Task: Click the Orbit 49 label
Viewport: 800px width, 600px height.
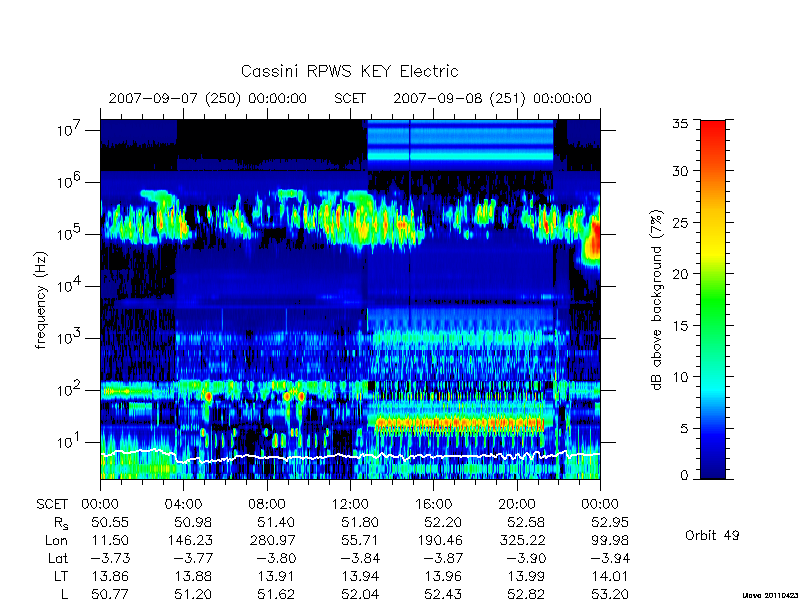Action: coord(712,535)
